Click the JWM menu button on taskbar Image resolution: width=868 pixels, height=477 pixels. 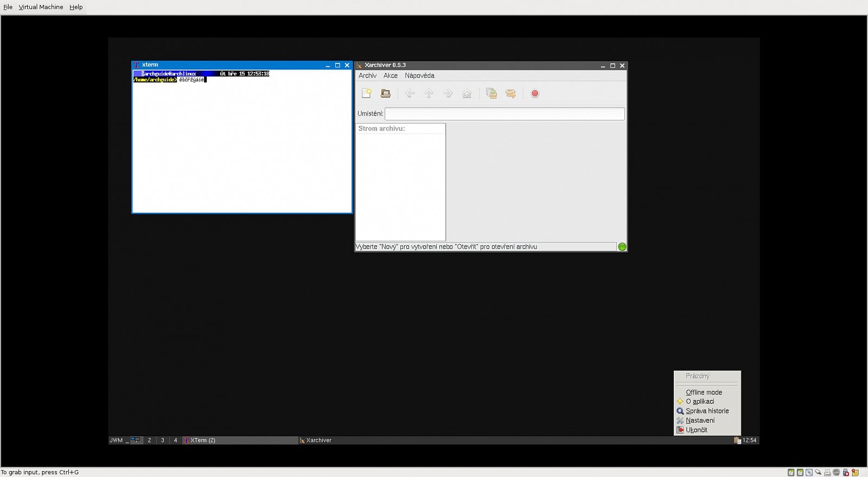tap(116, 440)
